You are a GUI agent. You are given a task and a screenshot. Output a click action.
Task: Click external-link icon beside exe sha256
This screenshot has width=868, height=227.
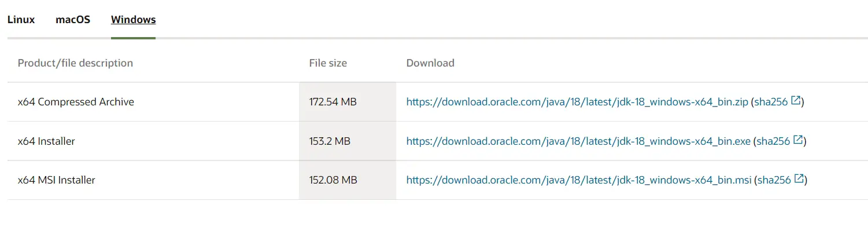(798, 140)
